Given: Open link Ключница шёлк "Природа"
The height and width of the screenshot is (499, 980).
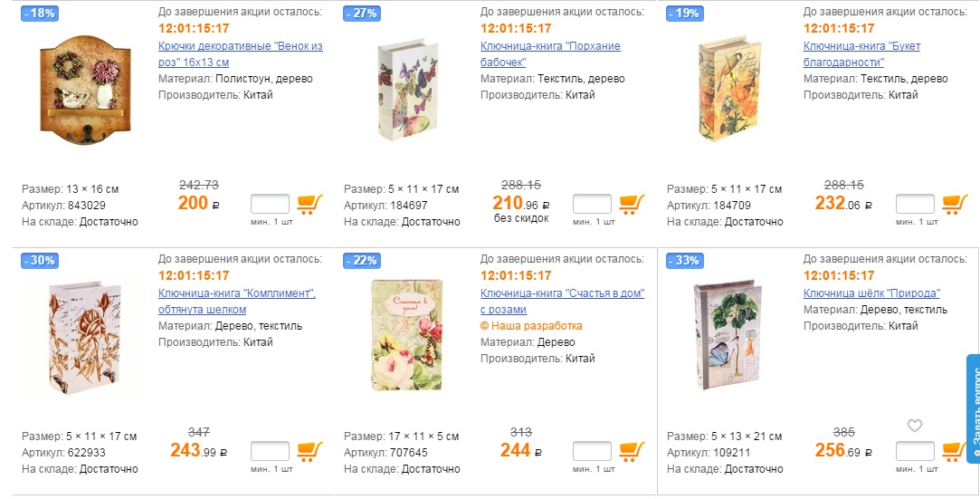Looking at the screenshot, I should (871, 293).
